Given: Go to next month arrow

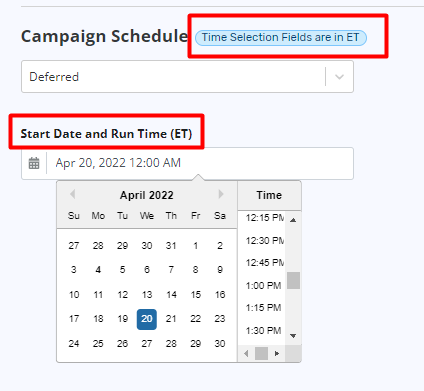Looking at the screenshot, I should click(x=221, y=194).
